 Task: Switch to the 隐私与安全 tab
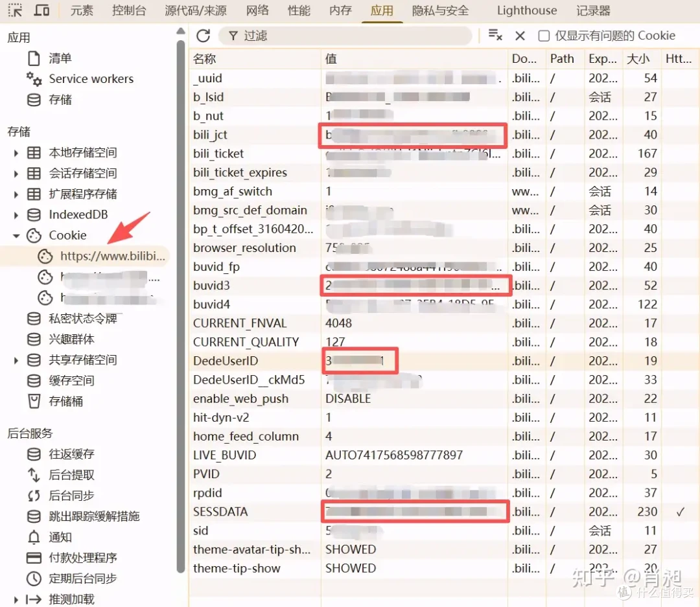click(441, 10)
